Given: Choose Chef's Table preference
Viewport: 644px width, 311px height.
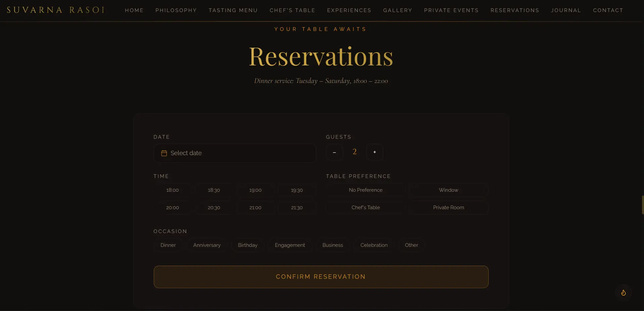Looking at the screenshot, I should click(x=365, y=208).
